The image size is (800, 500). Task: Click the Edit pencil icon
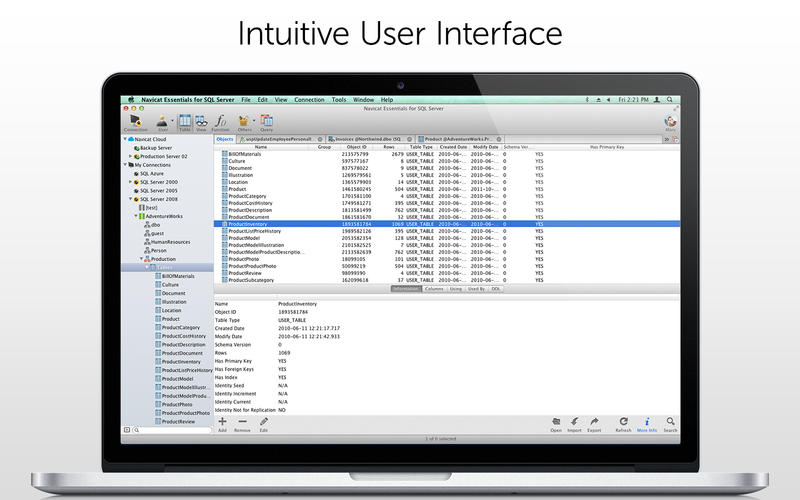pyautogui.click(x=263, y=421)
